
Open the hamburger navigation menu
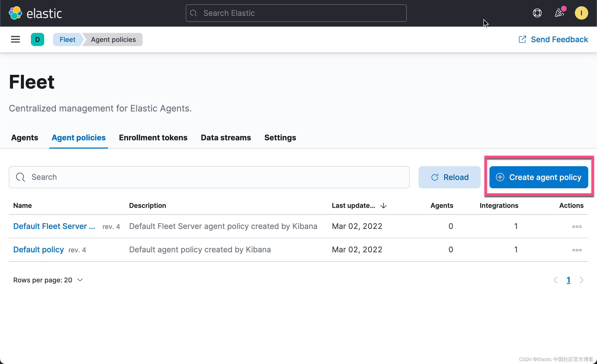click(15, 39)
